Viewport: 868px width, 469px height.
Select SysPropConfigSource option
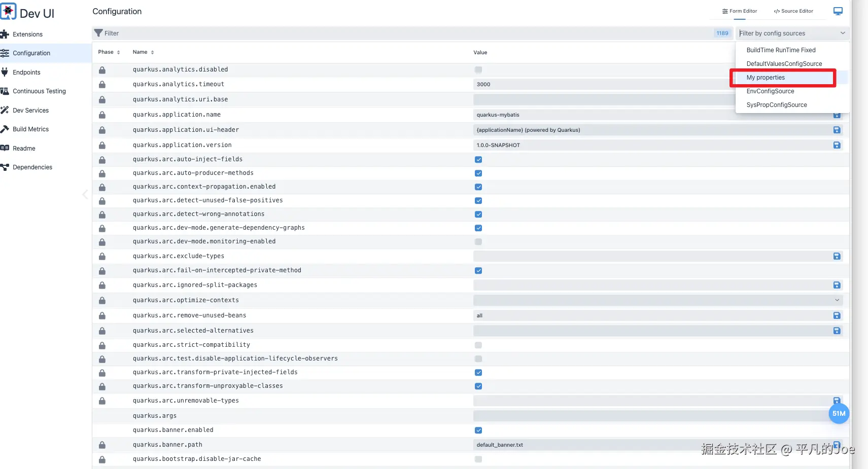(x=777, y=105)
